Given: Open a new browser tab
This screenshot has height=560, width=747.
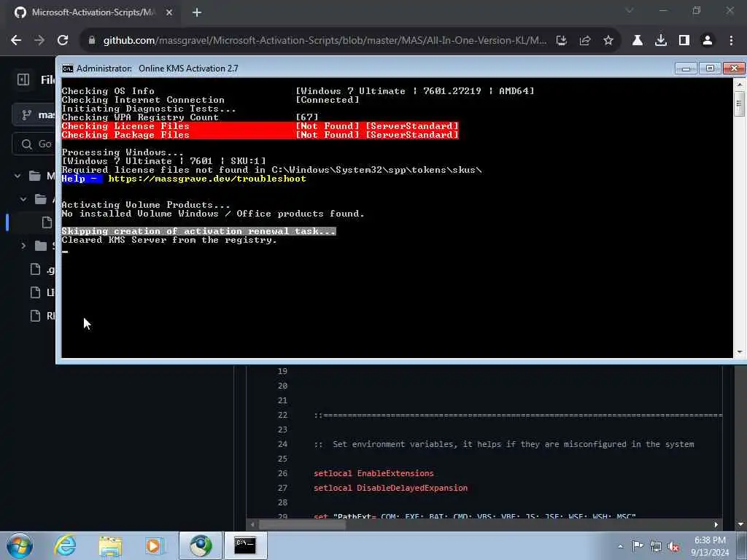Looking at the screenshot, I should (x=197, y=12).
